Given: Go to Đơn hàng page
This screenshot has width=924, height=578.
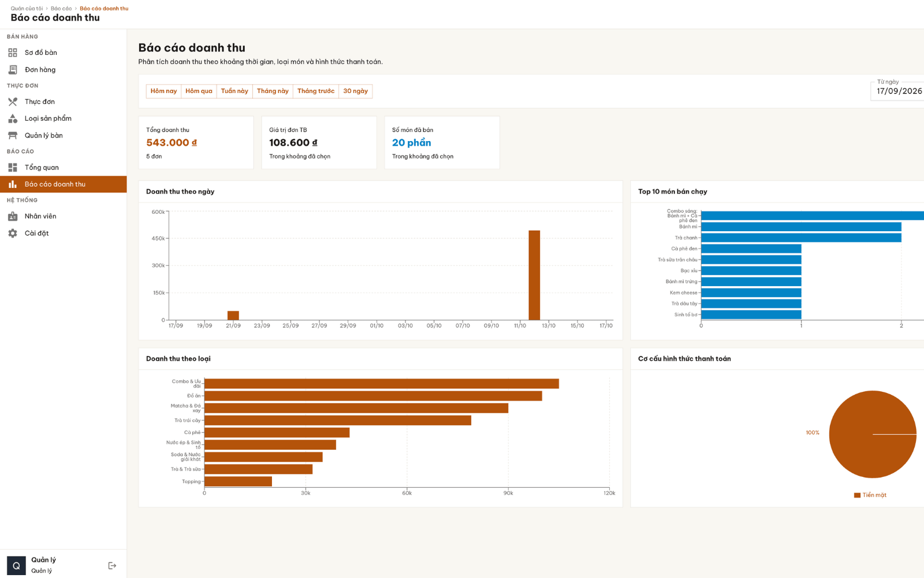Looking at the screenshot, I should tap(64, 70).
